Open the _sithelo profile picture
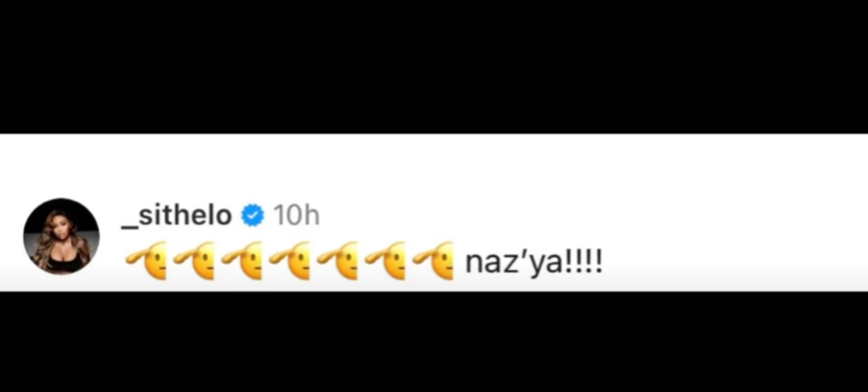 [x=61, y=237]
